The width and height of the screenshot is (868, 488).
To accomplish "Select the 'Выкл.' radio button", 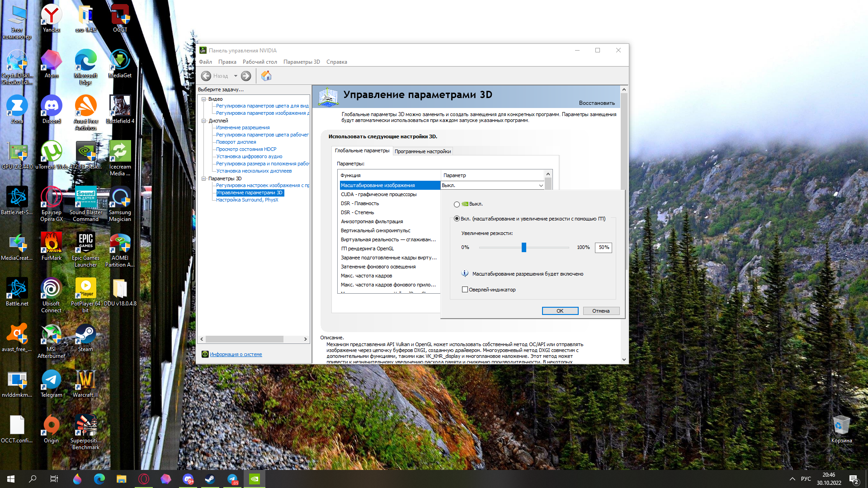I will tap(457, 204).
